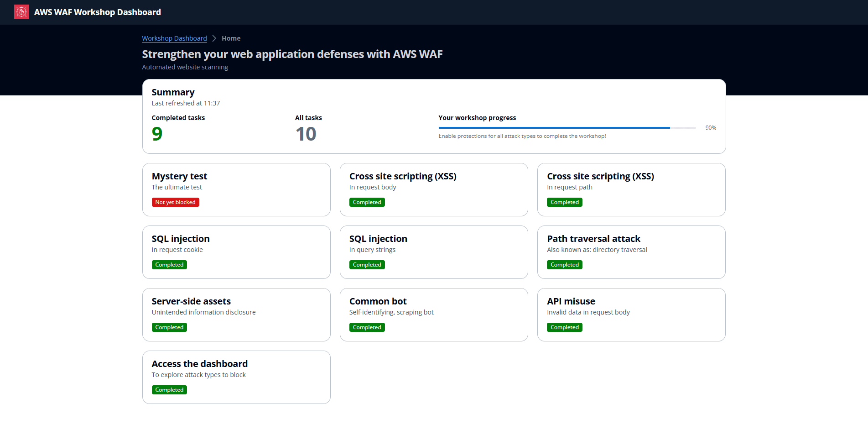Click the "Last refreshed at 11:37" text
The image size is (868, 430).
186,103
